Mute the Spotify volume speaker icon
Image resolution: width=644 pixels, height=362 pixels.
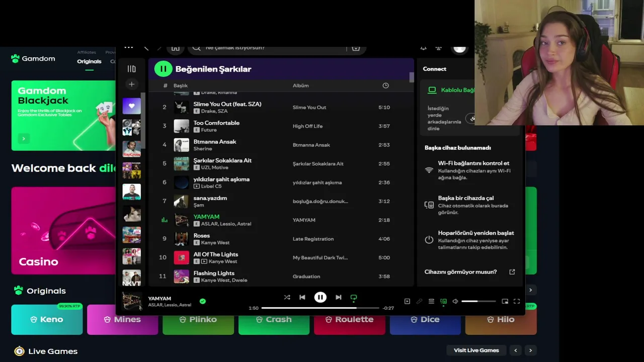pos(455,301)
